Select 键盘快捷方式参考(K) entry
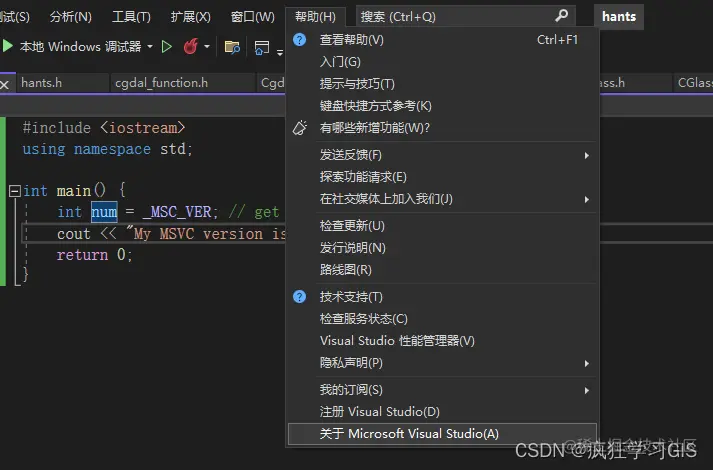This screenshot has width=713, height=470. point(442,106)
